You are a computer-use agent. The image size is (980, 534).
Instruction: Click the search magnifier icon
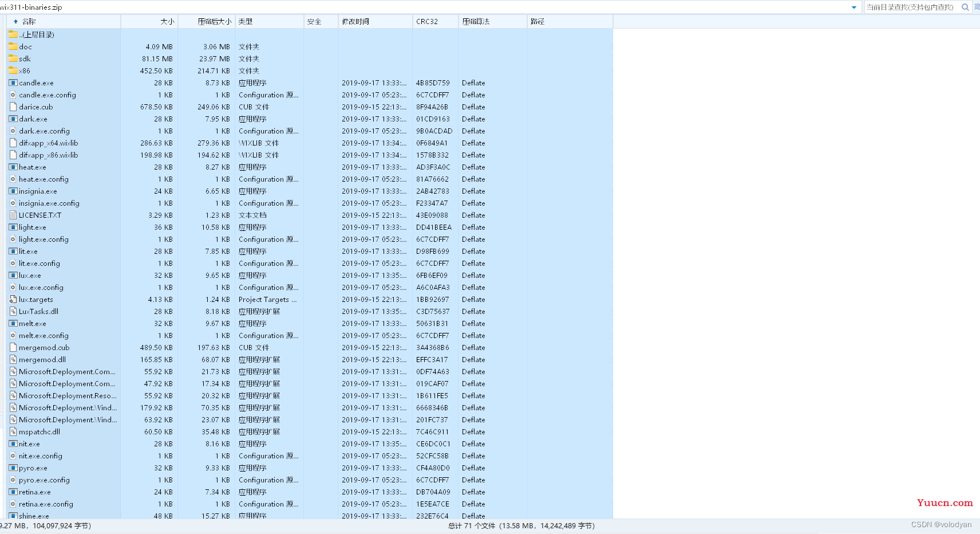(965, 7)
